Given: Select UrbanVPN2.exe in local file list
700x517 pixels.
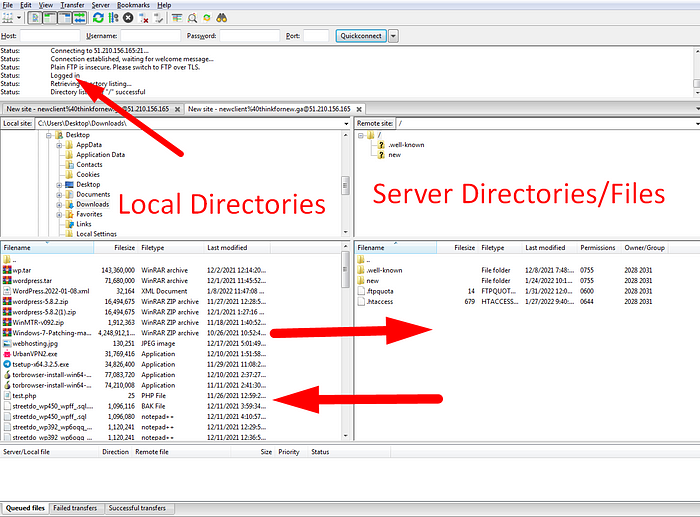Looking at the screenshot, I should [x=34, y=354].
